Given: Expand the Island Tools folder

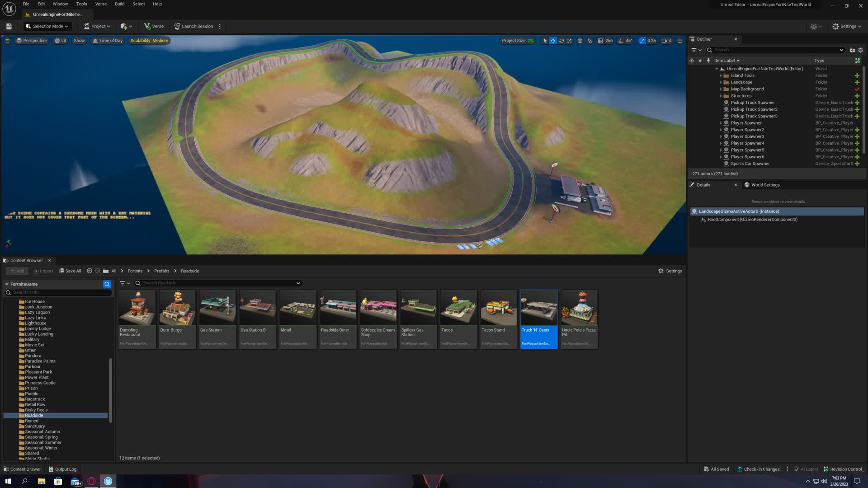Looking at the screenshot, I should pyautogui.click(x=721, y=75).
